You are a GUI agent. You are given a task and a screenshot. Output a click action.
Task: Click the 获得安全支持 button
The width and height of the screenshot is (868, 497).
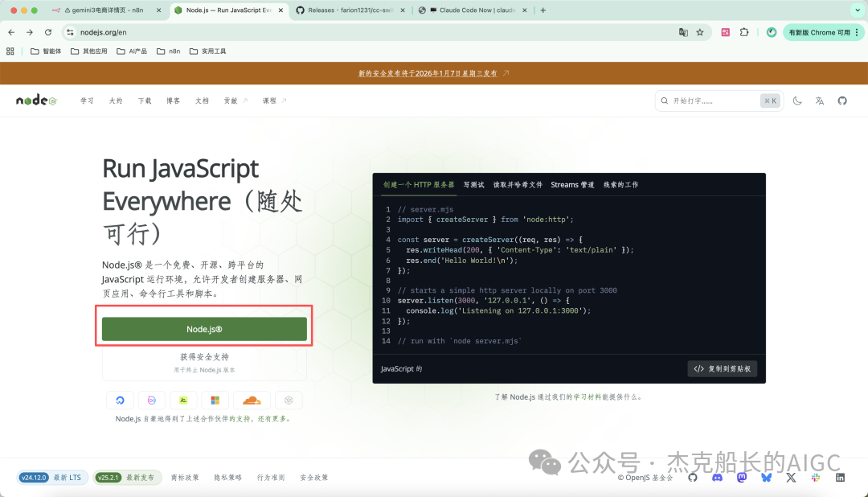(204, 363)
